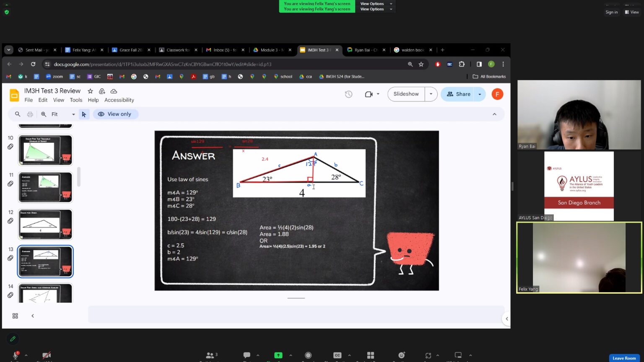Image resolution: width=644 pixels, height=362 pixels.
Task: Open the View menu in Slides
Action: coord(59,100)
